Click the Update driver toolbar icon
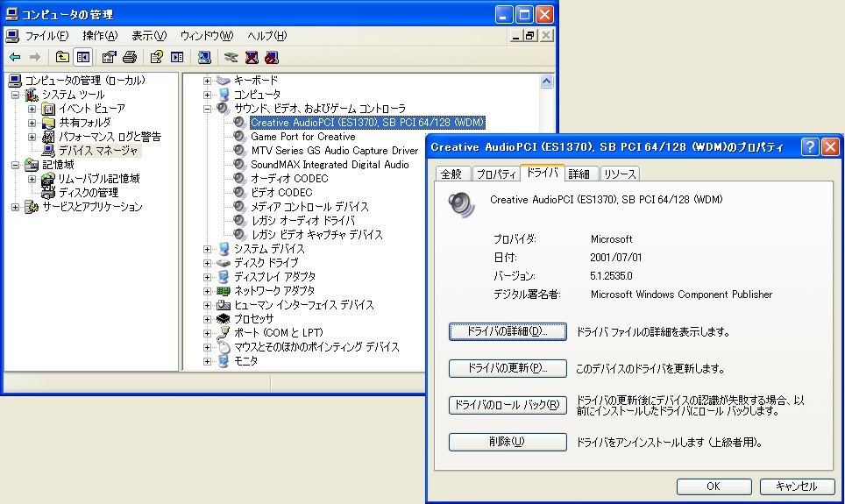Screen dimensions: 845x504 click(231, 57)
